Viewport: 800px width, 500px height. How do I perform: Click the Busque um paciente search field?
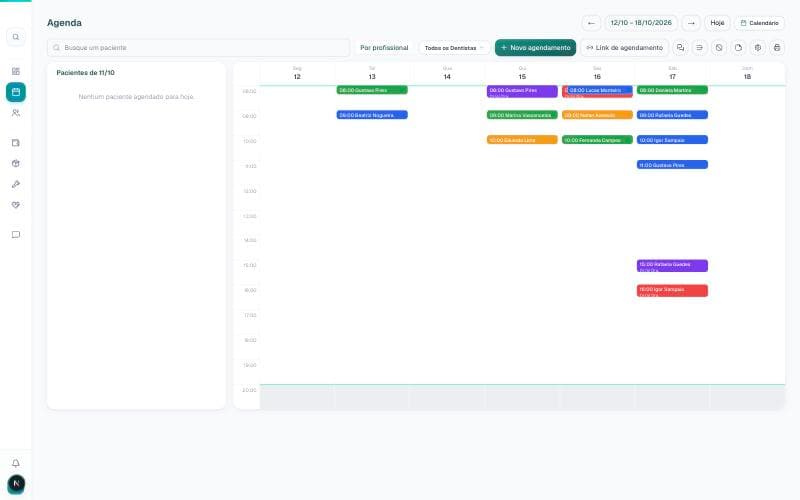(x=198, y=47)
